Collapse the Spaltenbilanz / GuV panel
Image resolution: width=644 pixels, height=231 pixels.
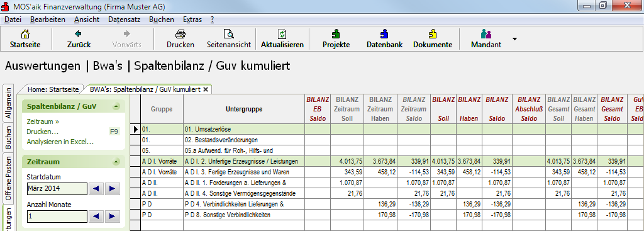point(116,106)
